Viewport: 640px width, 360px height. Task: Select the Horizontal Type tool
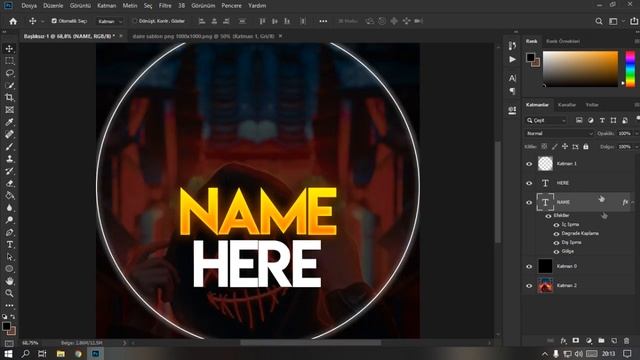[x=9, y=244]
